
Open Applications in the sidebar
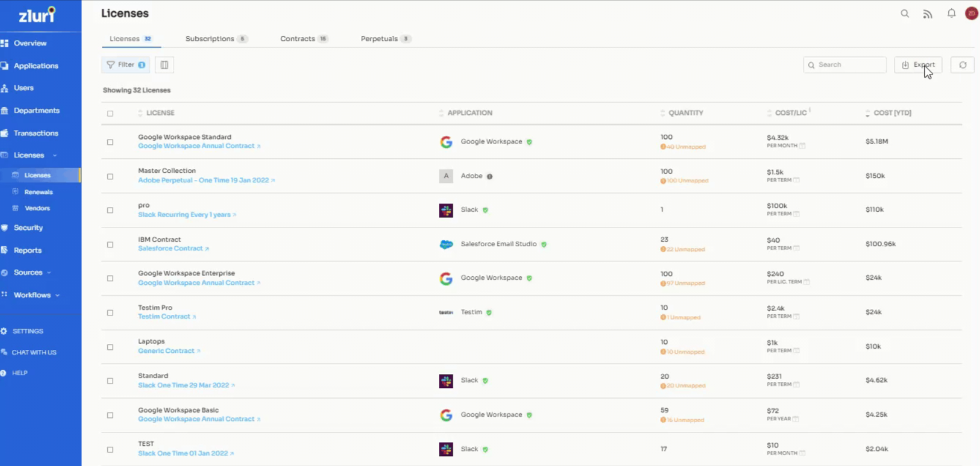pos(36,66)
